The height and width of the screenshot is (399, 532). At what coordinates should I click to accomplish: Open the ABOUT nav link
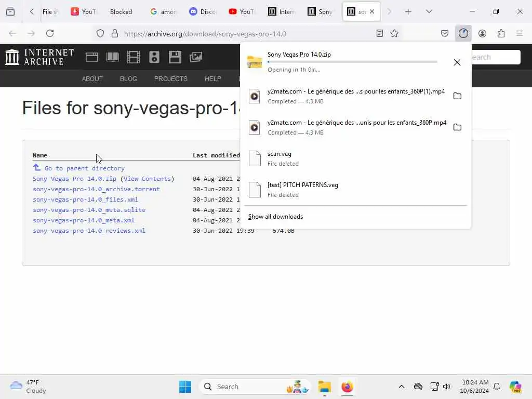(92, 79)
